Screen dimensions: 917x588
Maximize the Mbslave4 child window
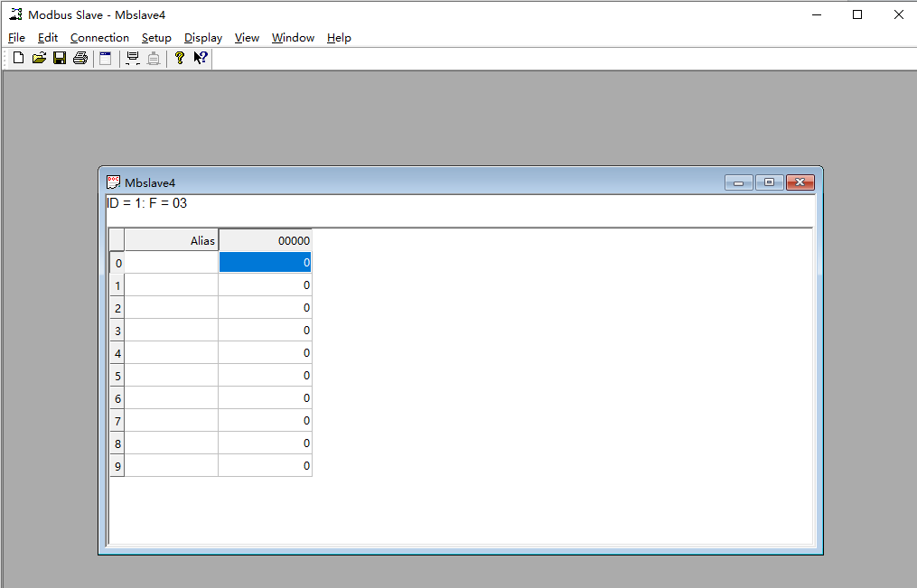pos(769,183)
